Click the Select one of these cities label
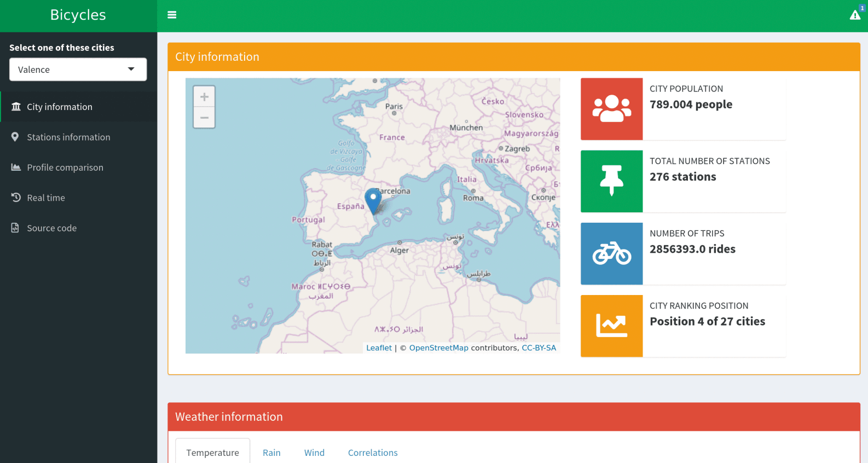Screen dimensions: 868x463 point(62,48)
